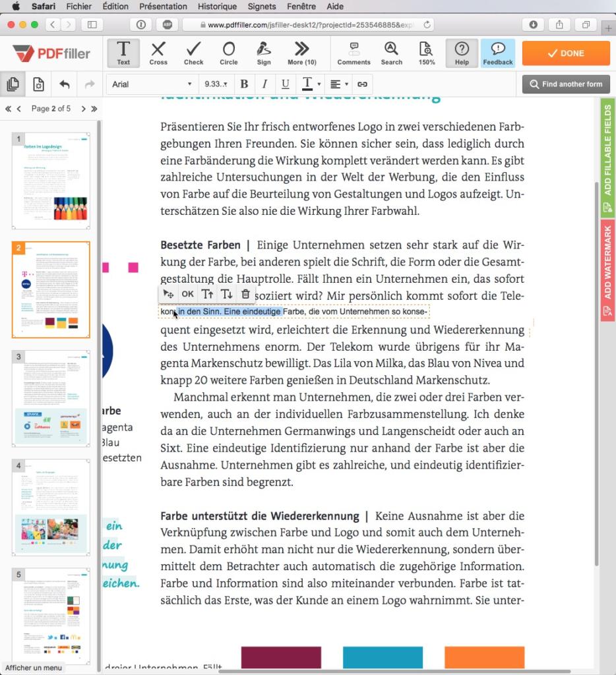The image size is (616, 675).
Task: Open the Fenêtre menu
Action: pyautogui.click(x=301, y=7)
